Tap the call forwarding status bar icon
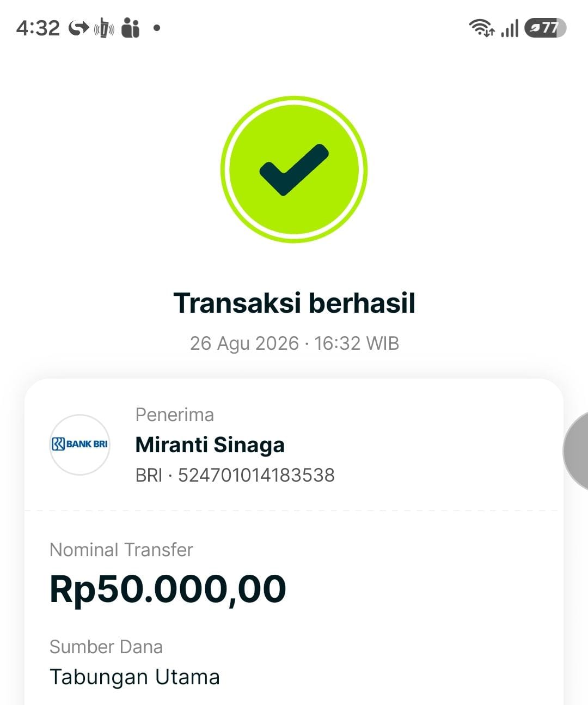 coord(79,27)
